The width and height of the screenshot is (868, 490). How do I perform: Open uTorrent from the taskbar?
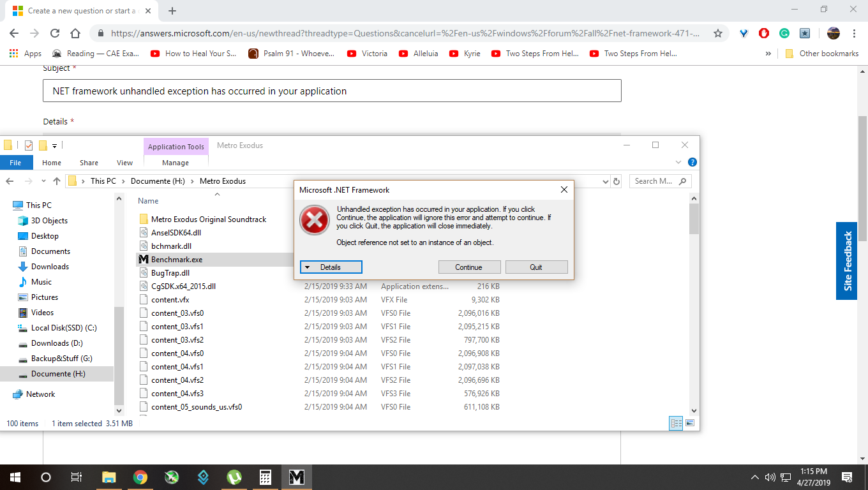[x=234, y=477]
